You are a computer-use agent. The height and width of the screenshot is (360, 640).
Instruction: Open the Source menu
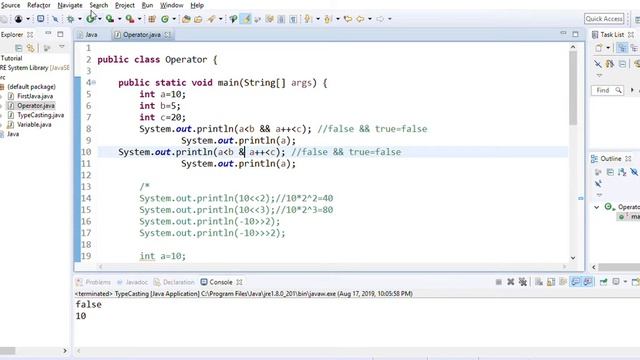[10, 5]
